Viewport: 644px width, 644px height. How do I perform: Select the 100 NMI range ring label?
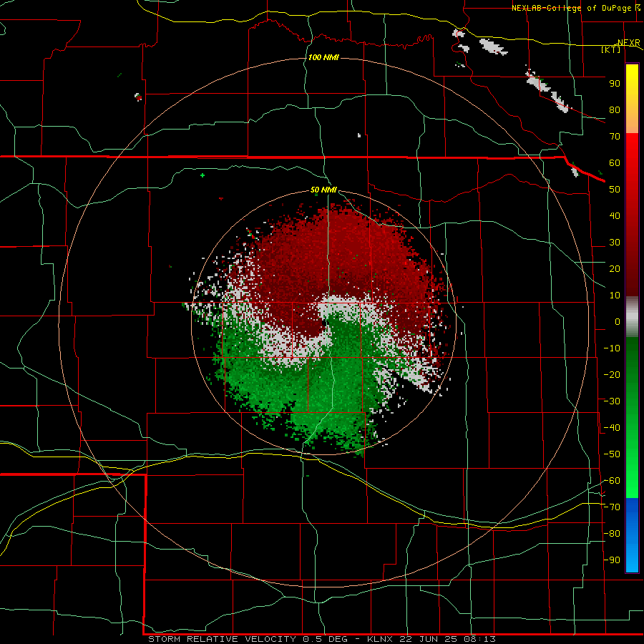tap(323, 57)
